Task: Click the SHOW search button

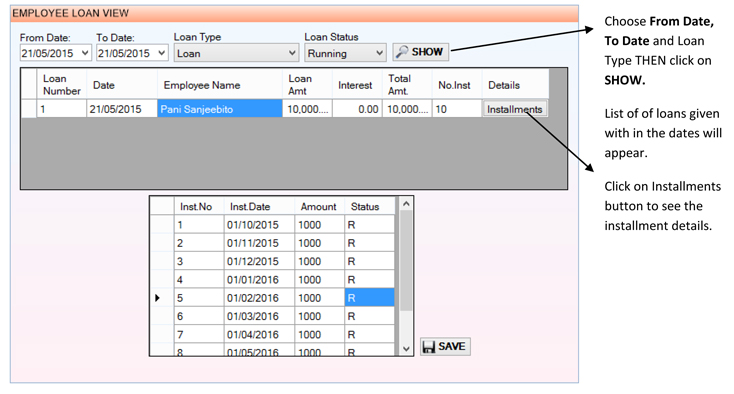Action: (420, 52)
